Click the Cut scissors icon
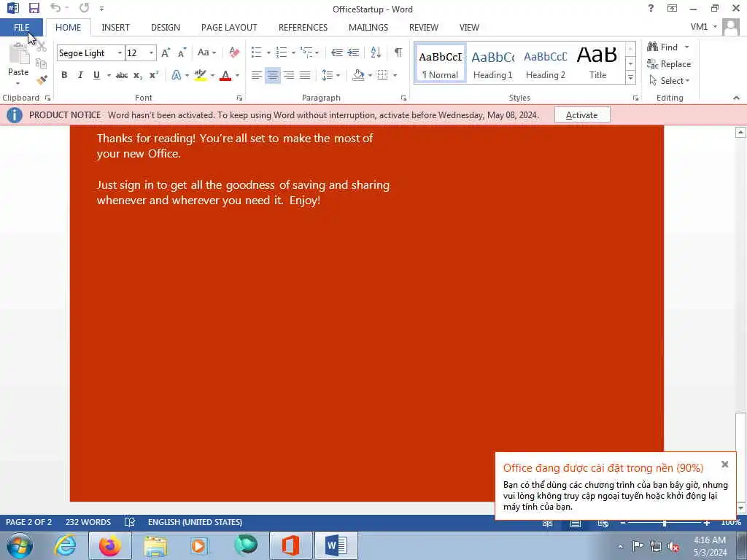This screenshot has width=747, height=560. point(42,47)
